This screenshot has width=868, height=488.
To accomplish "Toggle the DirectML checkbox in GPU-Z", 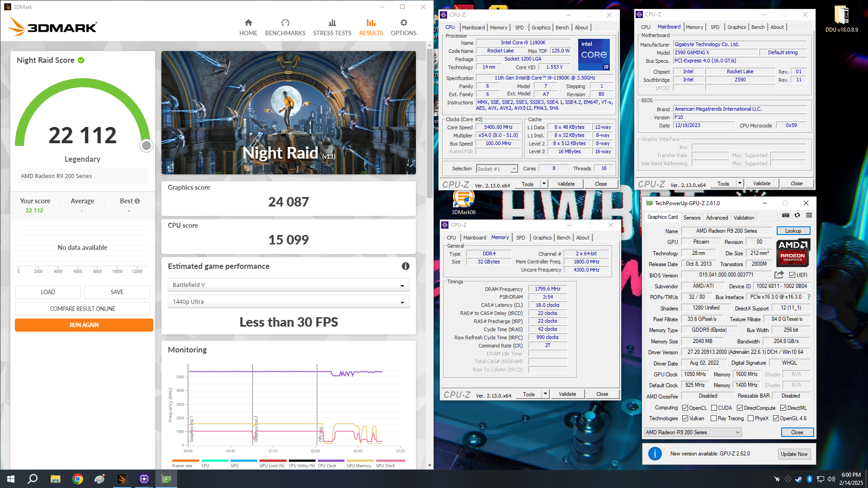I will tap(783, 408).
